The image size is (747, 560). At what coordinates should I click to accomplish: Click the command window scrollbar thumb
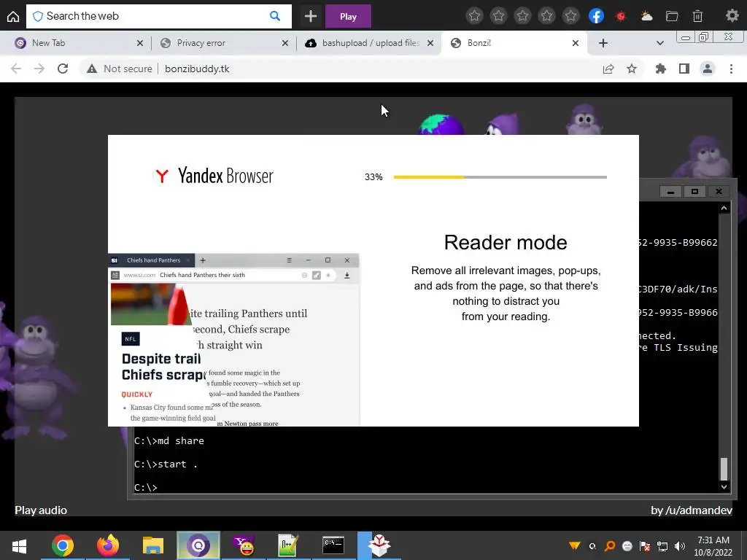pyautogui.click(x=724, y=469)
